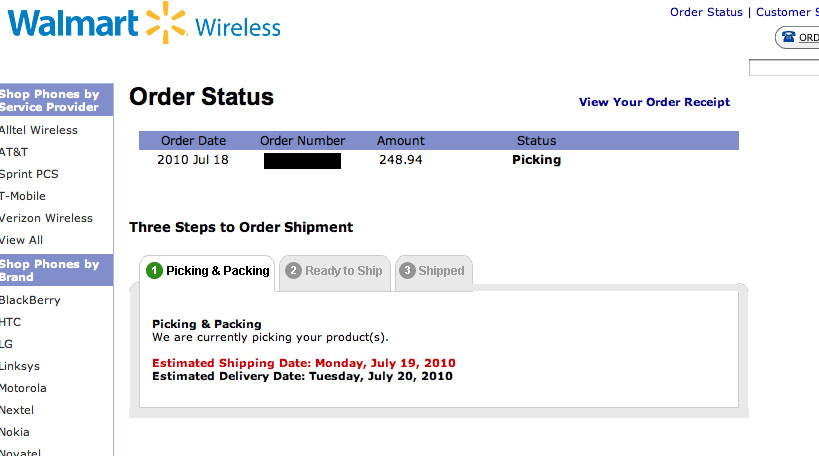Open the Order Status top link
819x456 pixels.
click(x=706, y=12)
